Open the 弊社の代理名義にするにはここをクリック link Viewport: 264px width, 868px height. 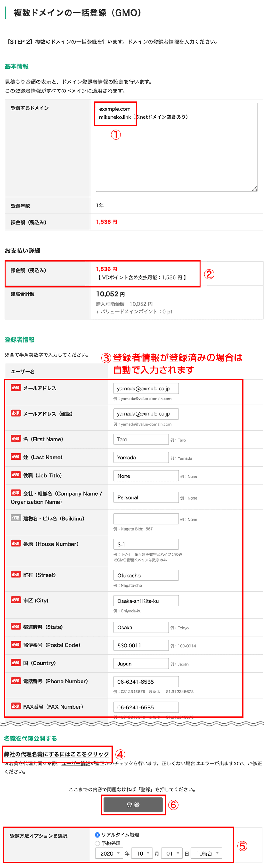57,754
